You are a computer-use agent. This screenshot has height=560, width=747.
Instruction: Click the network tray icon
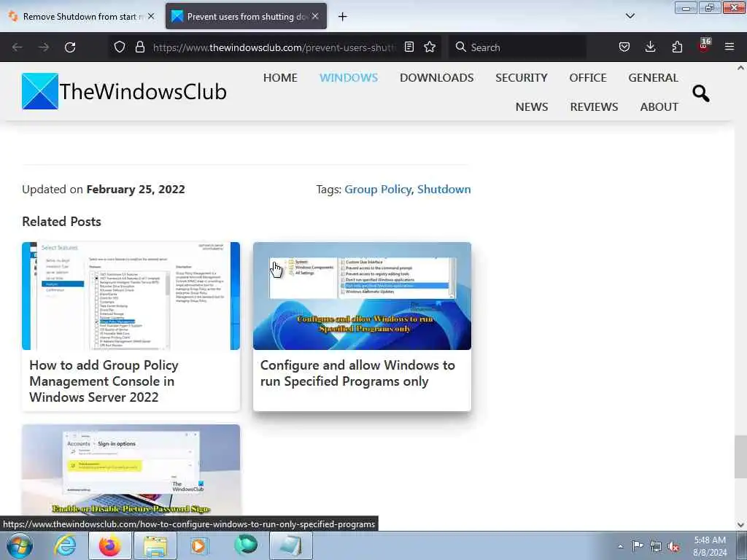point(656,546)
